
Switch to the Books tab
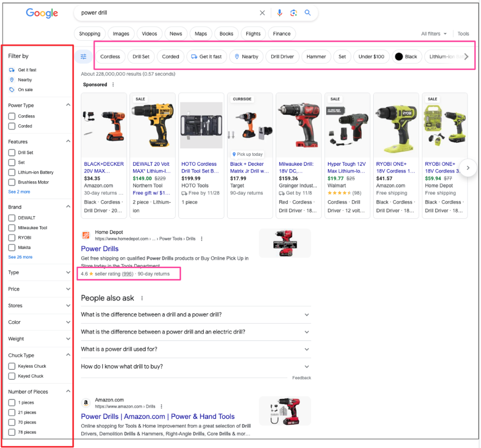[227, 34]
